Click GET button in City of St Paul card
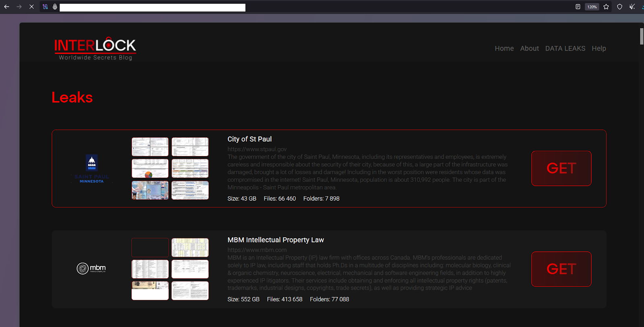Viewport: 644px width, 327px height. pyautogui.click(x=561, y=168)
